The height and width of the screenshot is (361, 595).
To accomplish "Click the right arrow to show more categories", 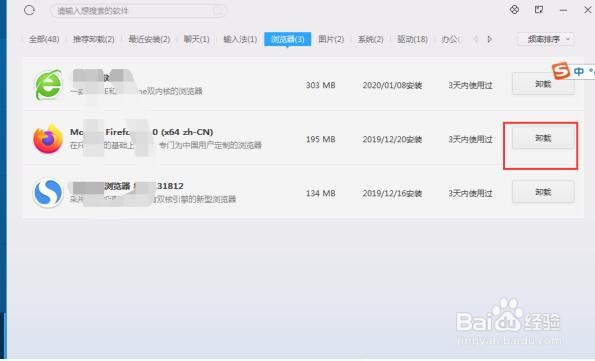I will (x=490, y=39).
